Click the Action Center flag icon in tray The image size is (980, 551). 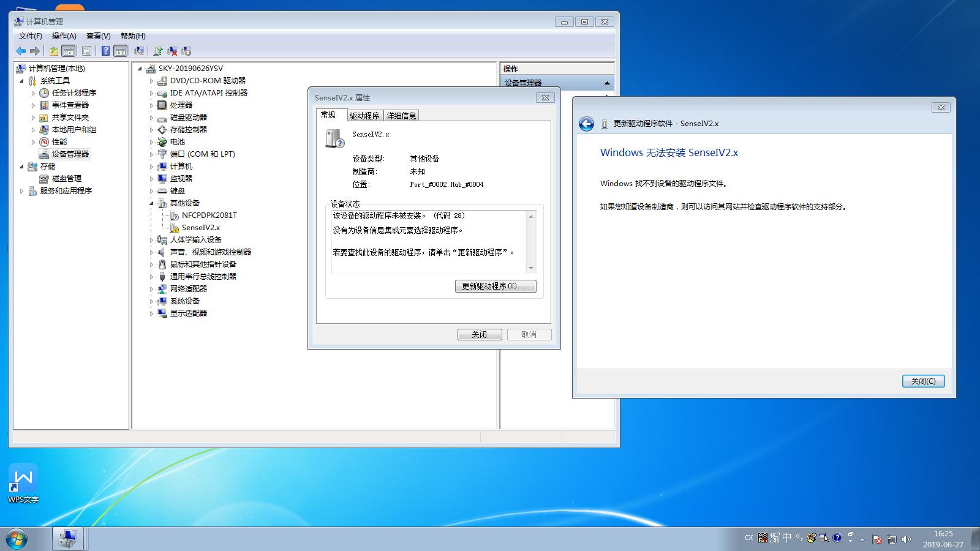[x=877, y=539]
